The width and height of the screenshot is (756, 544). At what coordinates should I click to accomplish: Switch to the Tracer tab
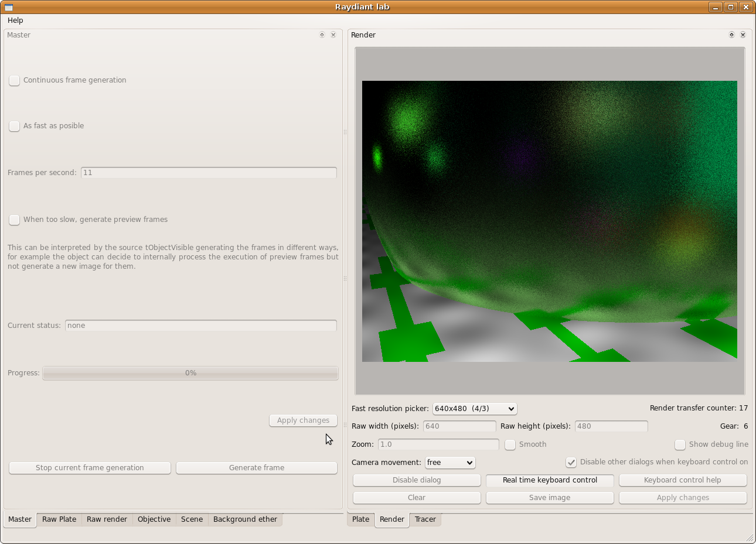tap(425, 519)
